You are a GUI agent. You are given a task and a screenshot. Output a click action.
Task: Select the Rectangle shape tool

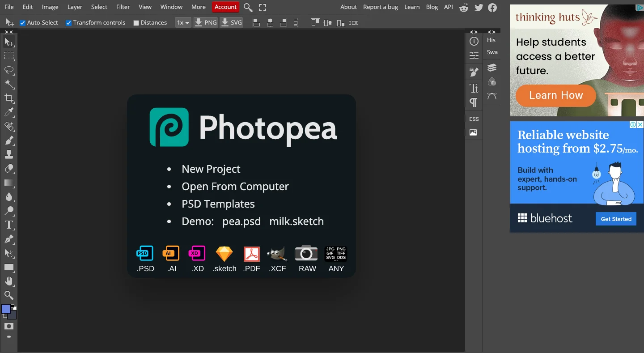point(8,268)
